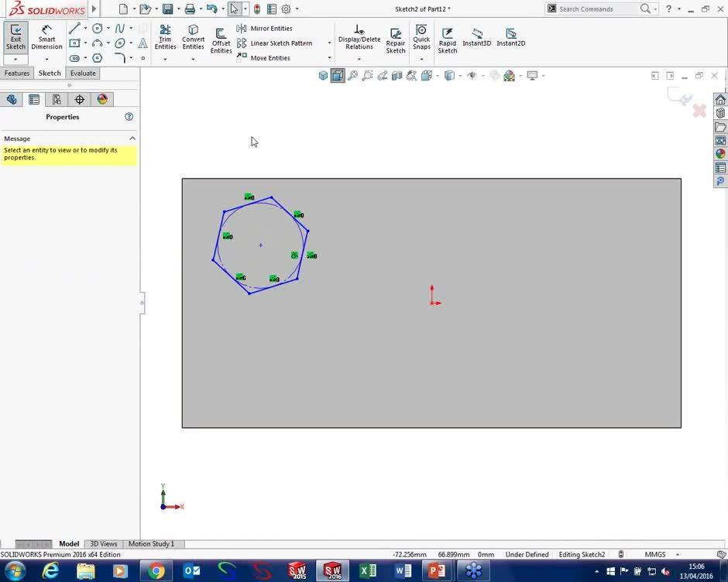The width and height of the screenshot is (728, 582).
Task: Open the Move Entities dropdown
Action: tap(328, 57)
